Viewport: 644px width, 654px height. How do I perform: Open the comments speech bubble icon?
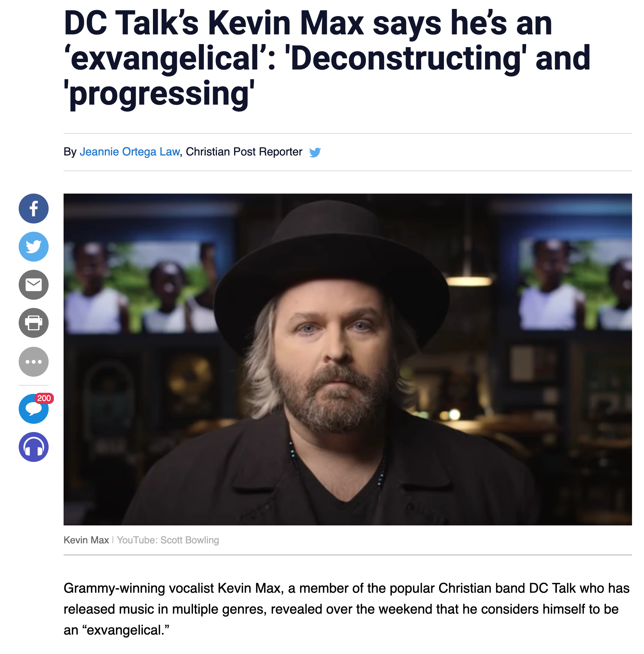point(34,409)
